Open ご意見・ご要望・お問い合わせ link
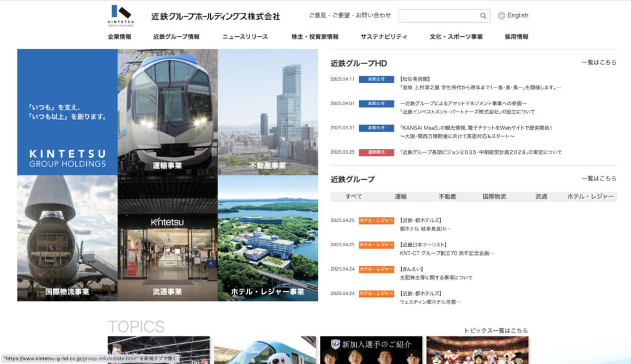Viewport: 631px width, 364px height. click(350, 15)
